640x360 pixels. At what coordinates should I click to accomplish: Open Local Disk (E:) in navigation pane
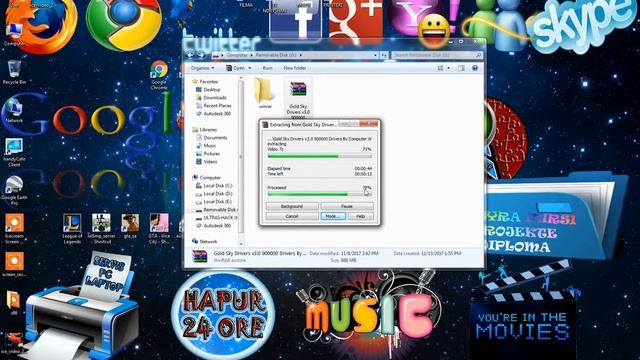[x=218, y=202]
